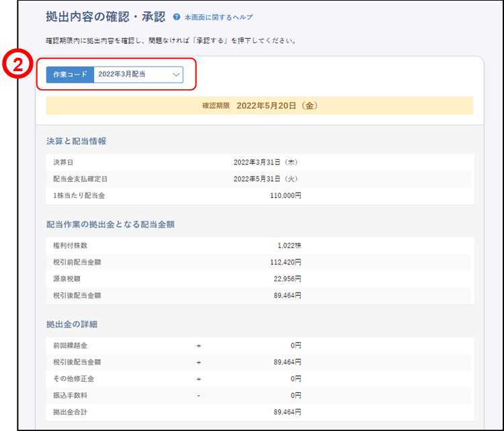Click the 拠出内容の確認・承認 page title
The height and width of the screenshot is (431, 504).
pos(105,17)
